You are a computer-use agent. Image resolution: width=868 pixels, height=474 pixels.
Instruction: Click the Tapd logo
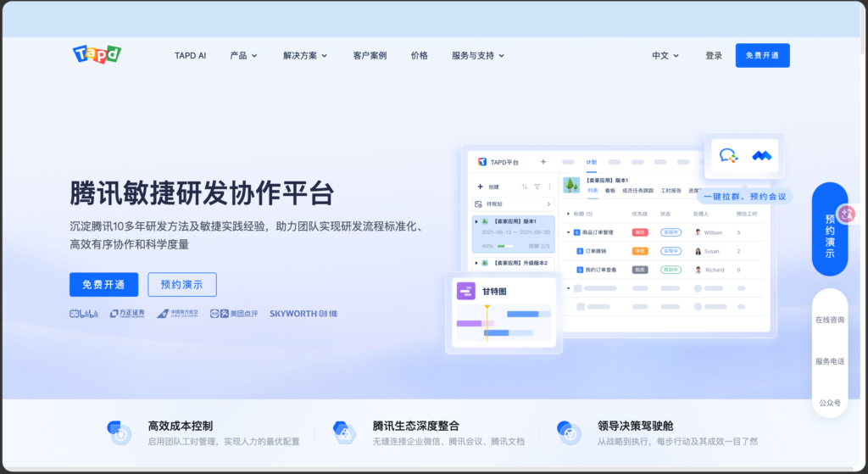pyautogui.click(x=97, y=54)
